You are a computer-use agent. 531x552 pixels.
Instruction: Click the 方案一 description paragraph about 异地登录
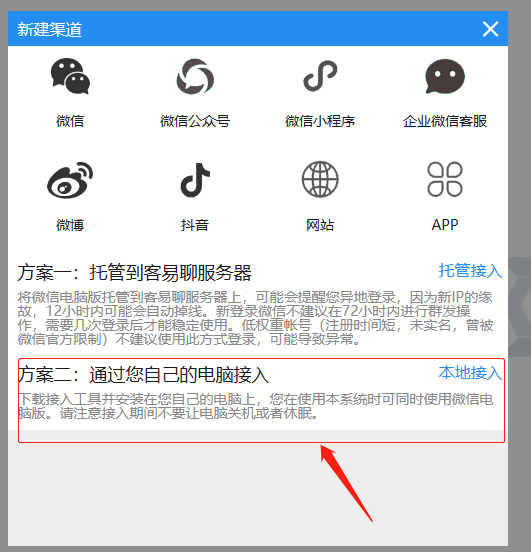[x=255, y=318]
